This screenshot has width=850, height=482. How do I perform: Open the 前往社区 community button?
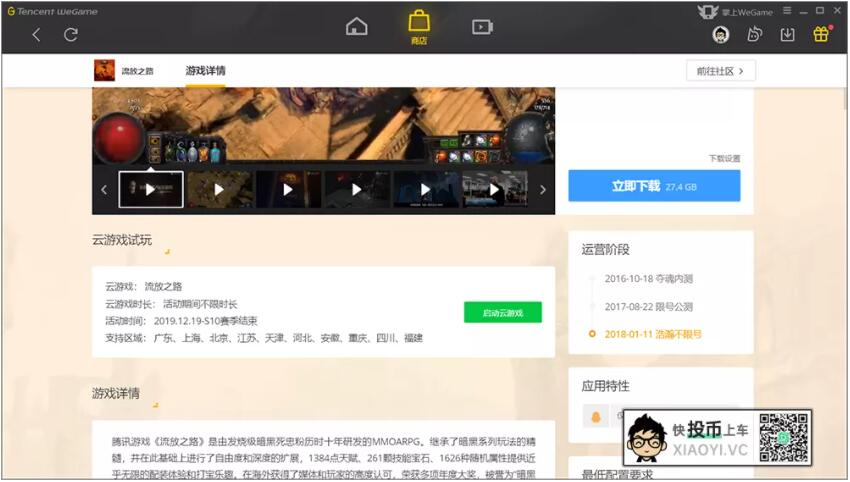coord(720,71)
